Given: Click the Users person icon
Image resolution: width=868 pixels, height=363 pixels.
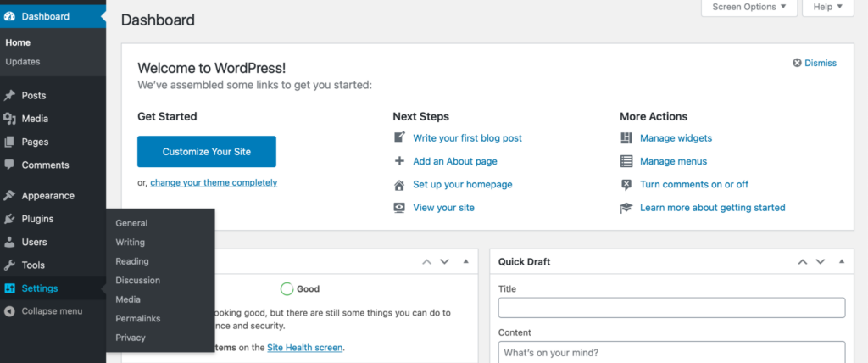Looking at the screenshot, I should click(9, 242).
